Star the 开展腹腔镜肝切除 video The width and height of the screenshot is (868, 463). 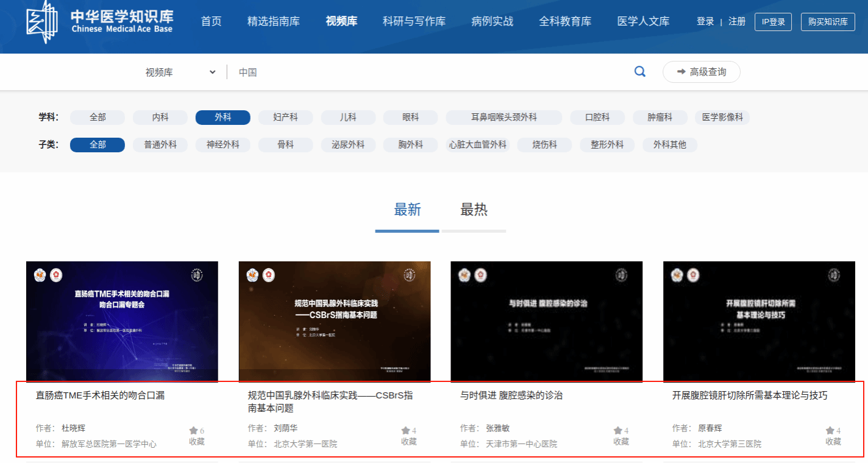tap(830, 431)
